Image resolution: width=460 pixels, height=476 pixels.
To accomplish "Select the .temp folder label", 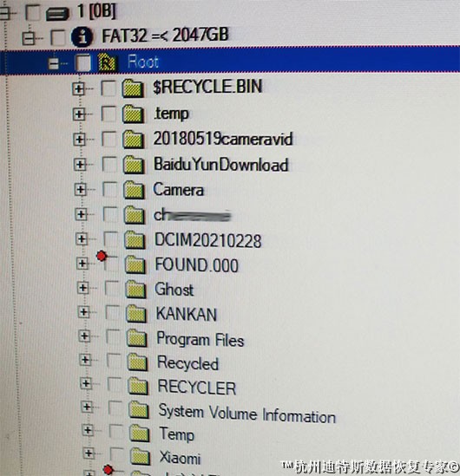I will coord(171,114).
